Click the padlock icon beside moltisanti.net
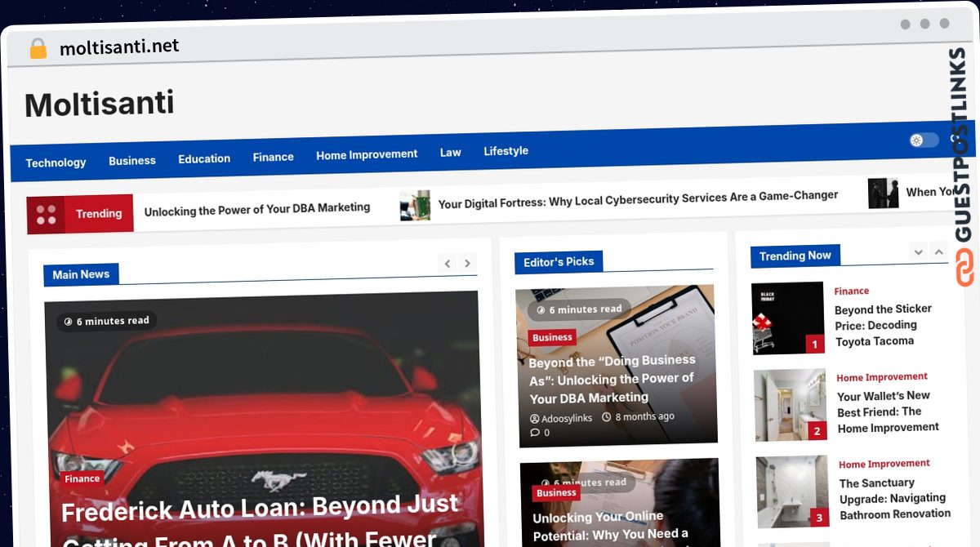 pyautogui.click(x=38, y=49)
